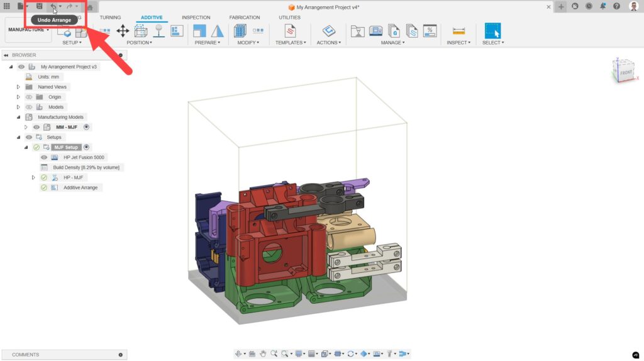Click the Undo arrow in the top toolbar
Viewport: 644px width, 361px height.
tap(53, 6)
